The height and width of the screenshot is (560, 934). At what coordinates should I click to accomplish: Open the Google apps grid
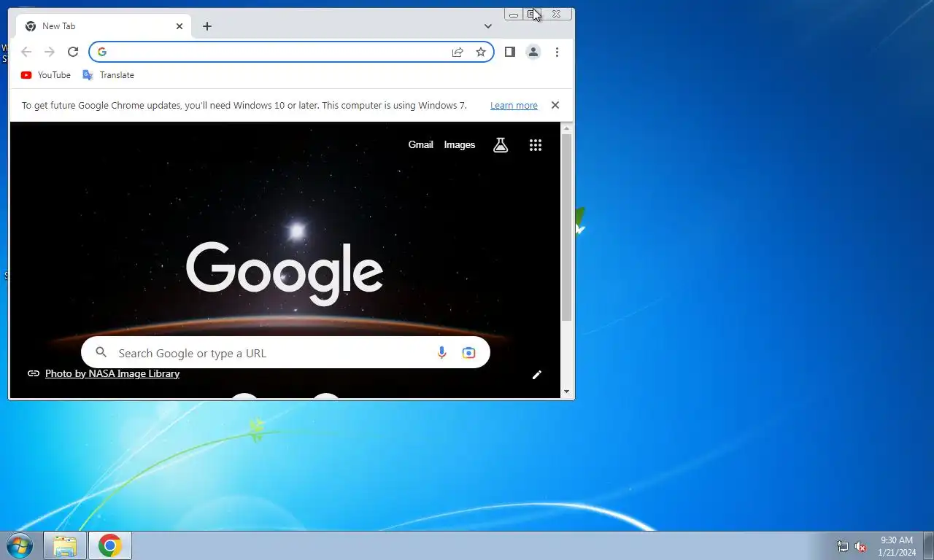click(x=536, y=145)
